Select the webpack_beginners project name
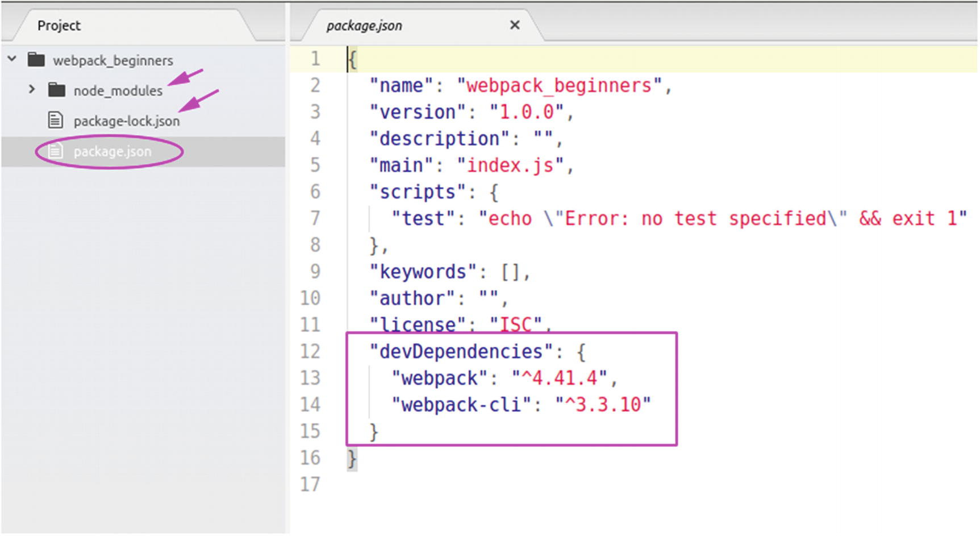This screenshot has height=536, width=980. 113,60
